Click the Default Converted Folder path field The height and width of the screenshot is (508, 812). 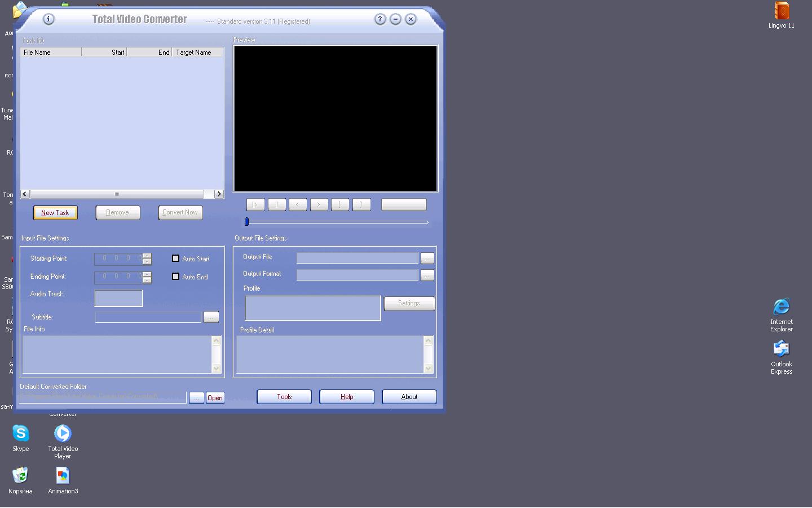103,397
